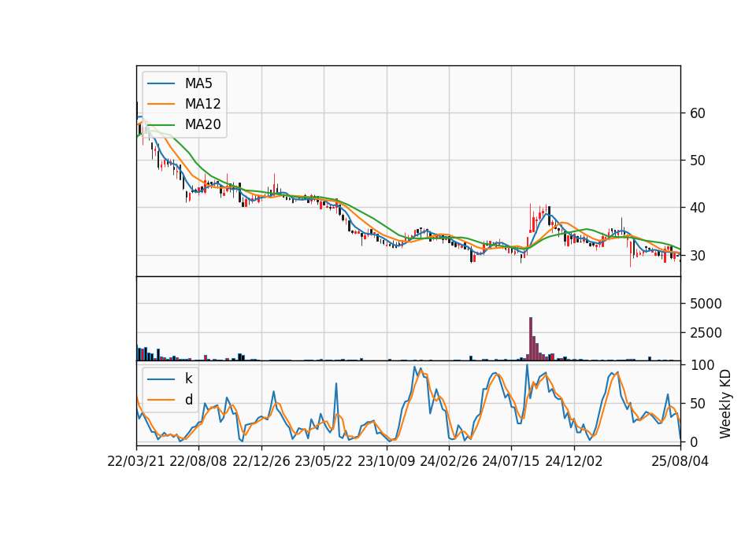756x543 pixels.
Task: Click the price axis value 40
Action: point(698,208)
